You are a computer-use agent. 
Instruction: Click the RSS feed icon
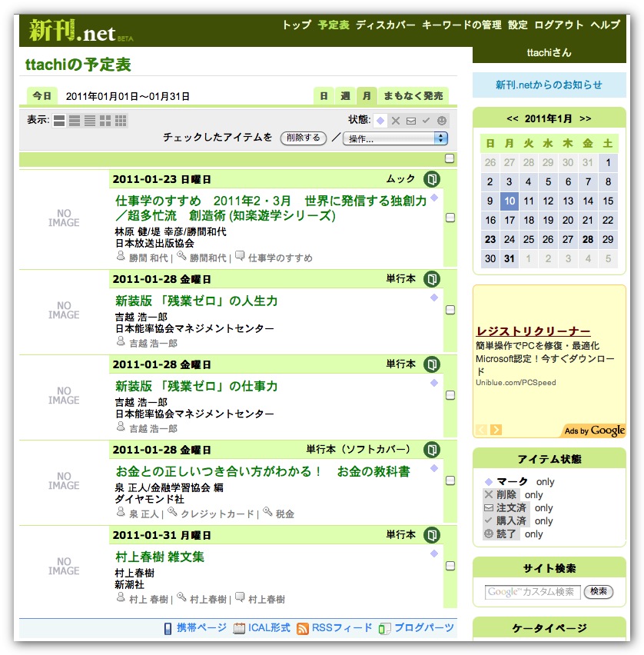303,628
